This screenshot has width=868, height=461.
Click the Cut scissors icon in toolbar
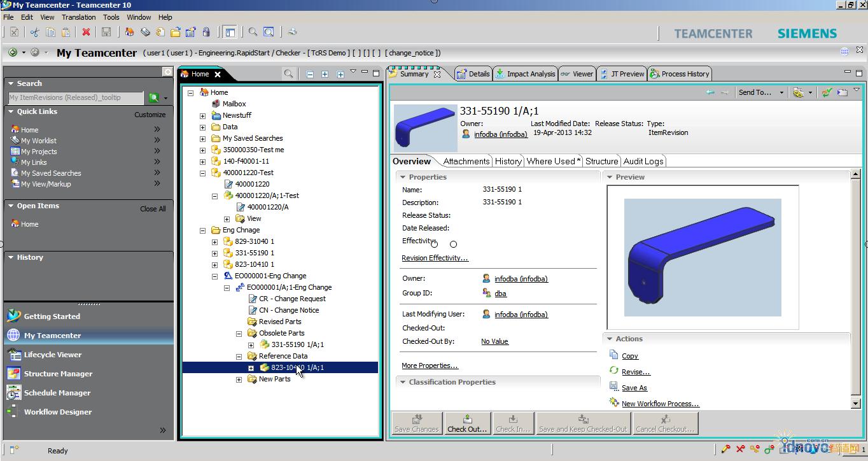[x=34, y=32]
